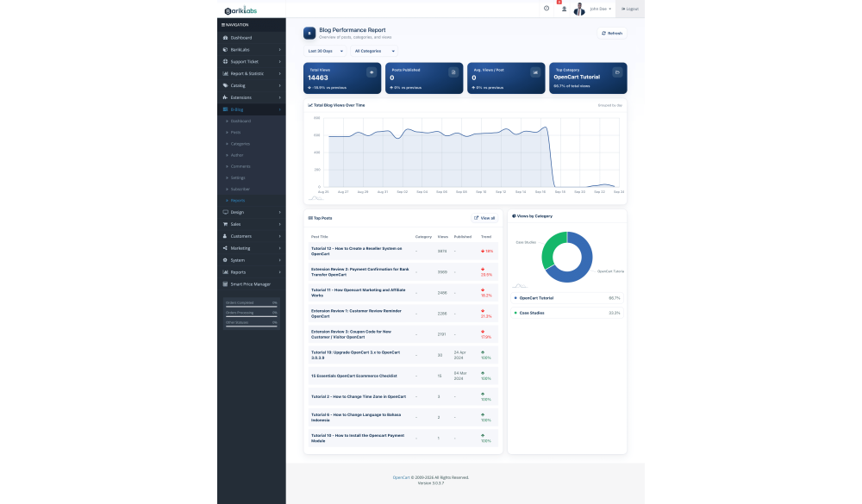Open the notifications user icon with badge

click(564, 9)
